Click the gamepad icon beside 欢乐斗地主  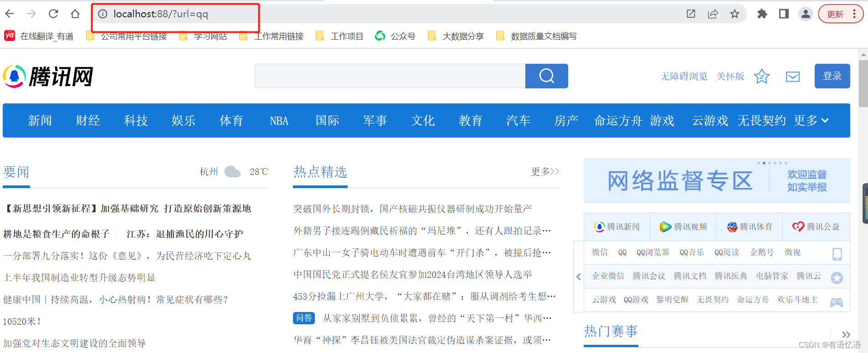coord(837,302)
